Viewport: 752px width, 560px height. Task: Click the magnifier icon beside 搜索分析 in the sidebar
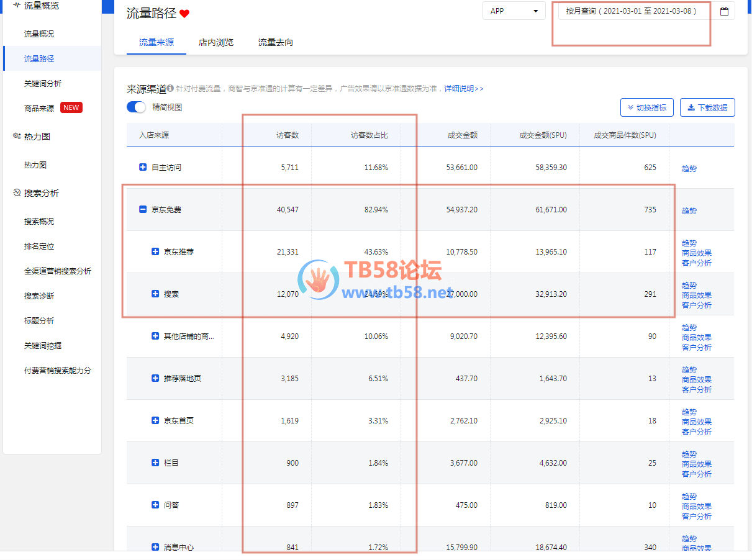(17, 192)
